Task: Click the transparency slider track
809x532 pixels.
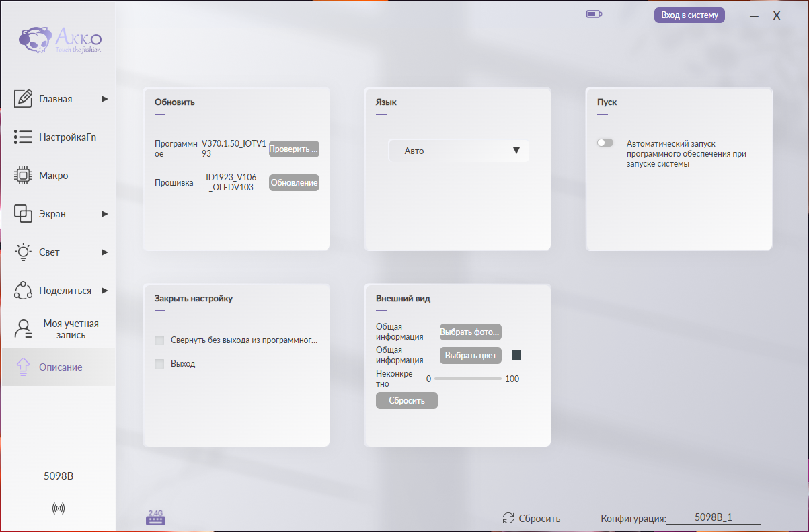Action: (x=468, y=379)
